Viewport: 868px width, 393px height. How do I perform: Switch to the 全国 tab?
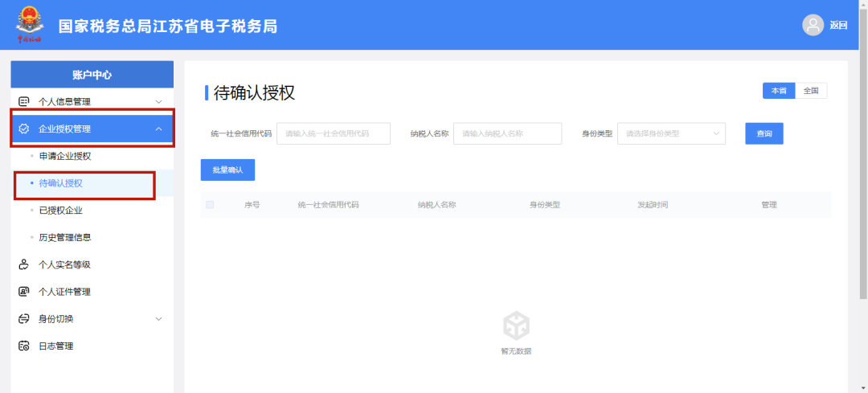point(811,91)
